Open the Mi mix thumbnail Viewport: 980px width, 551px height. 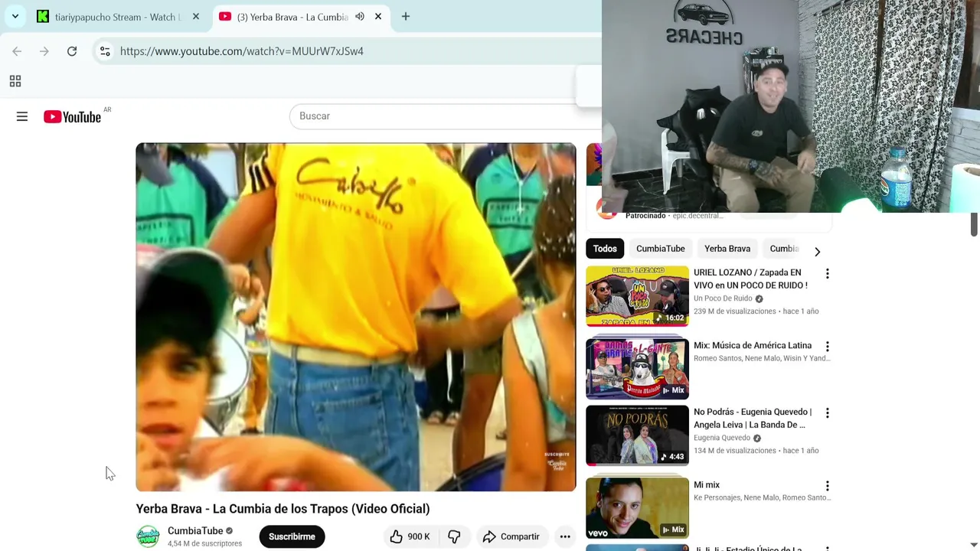coord(637,508)
